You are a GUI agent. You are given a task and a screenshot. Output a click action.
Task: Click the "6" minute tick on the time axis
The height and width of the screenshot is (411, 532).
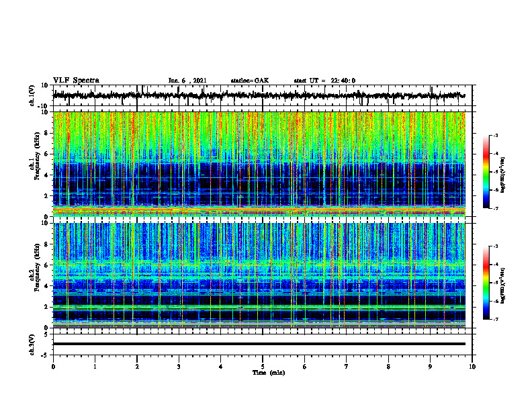click(304, 367)
